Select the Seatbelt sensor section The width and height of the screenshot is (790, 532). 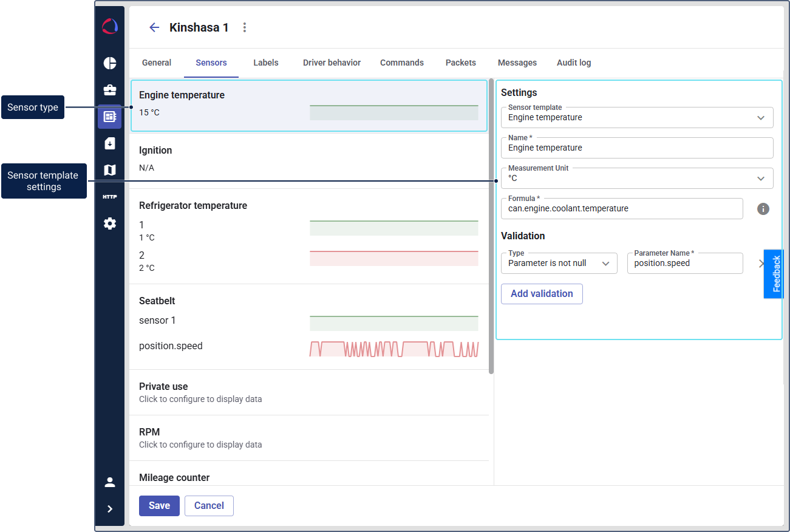309,327
